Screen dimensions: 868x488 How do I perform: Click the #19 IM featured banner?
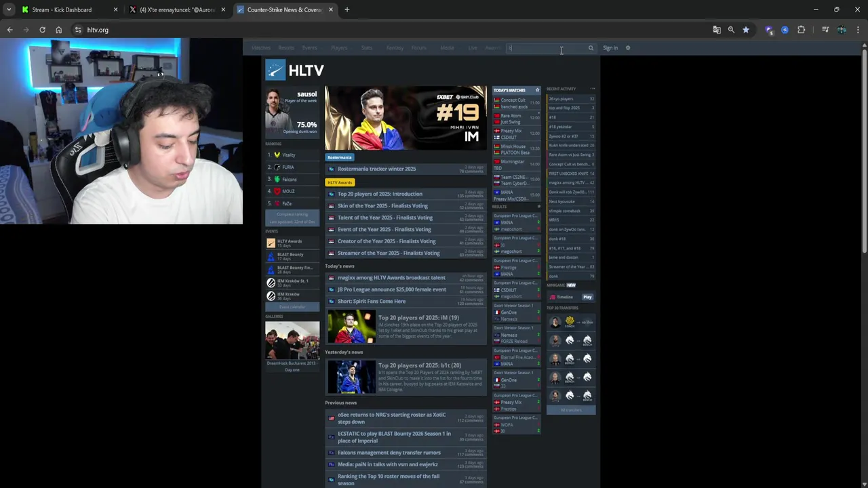click(x=406, y=118)
